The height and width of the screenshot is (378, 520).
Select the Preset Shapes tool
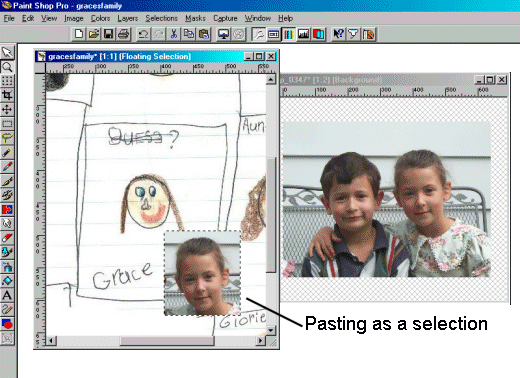(7, 324)
